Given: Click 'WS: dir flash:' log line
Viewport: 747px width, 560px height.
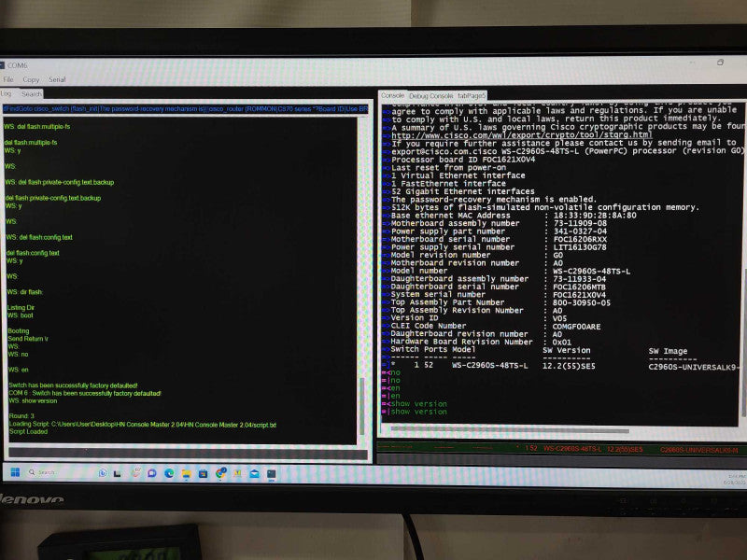Looking at the screenshot, I should [25, 292].
